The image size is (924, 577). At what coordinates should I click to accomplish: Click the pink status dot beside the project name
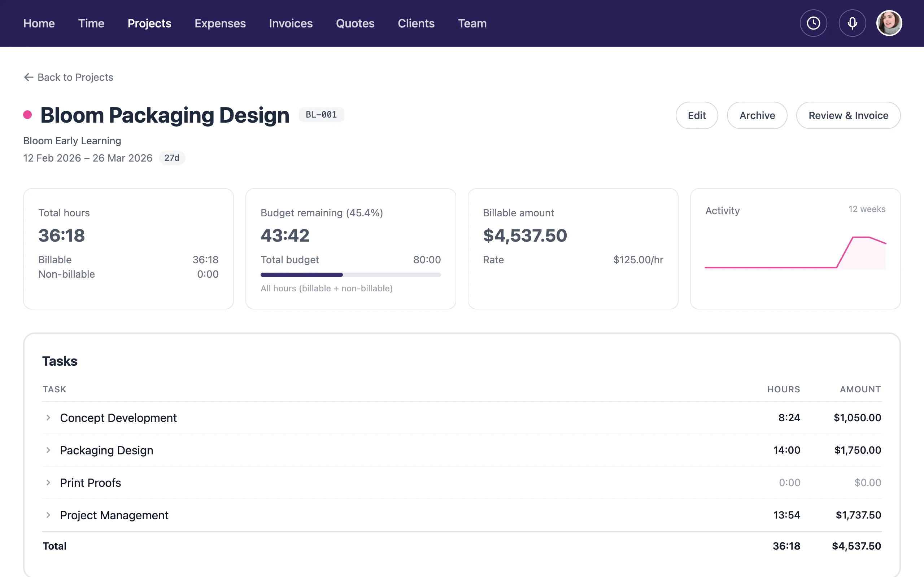27,114
